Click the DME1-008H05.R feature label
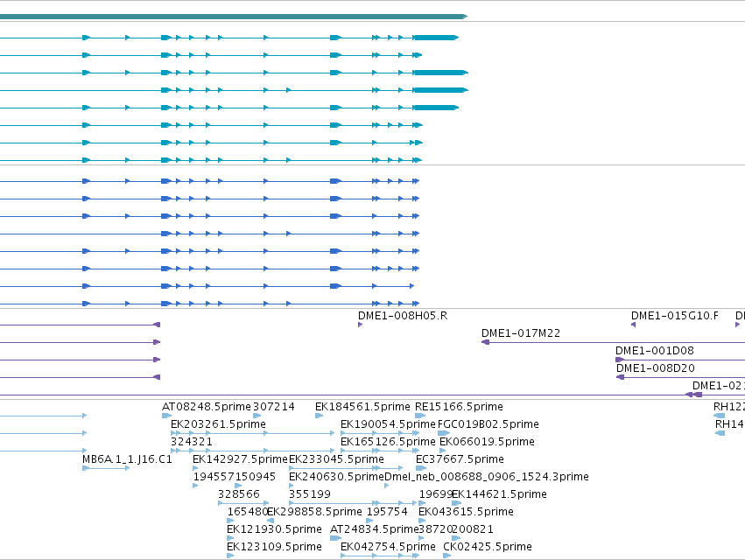This screenshot has width=745, height=560. (403, 316)
